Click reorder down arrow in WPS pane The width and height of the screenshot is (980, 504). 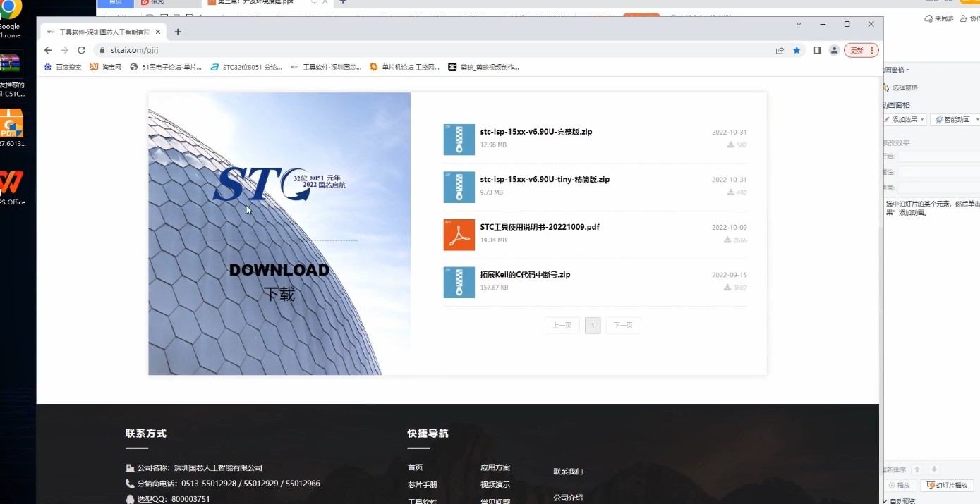pyautogui.click(x=934, y=469)
